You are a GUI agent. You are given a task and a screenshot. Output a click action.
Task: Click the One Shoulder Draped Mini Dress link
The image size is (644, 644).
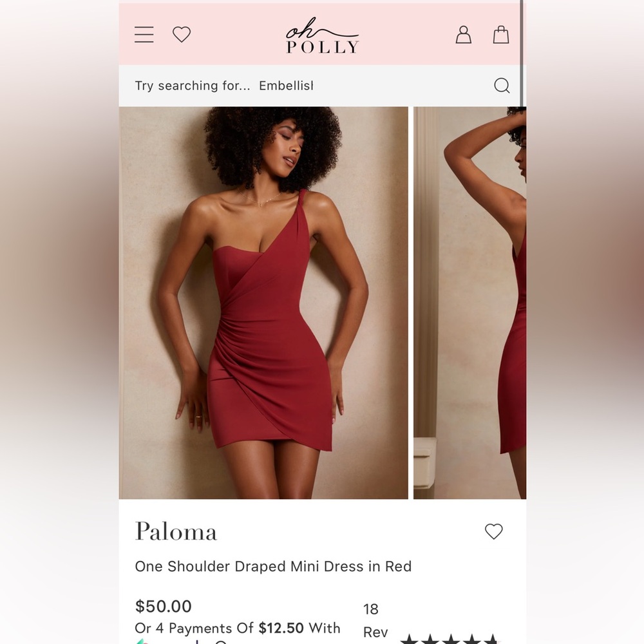tap(272, 566)
